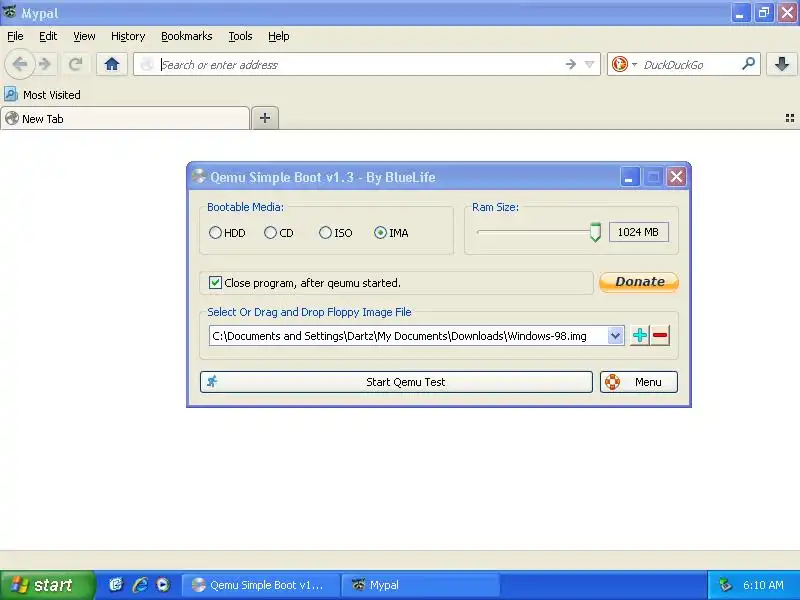Open the Edit menu
Screen dimensions: 800x600
pyautogui.click(x=48, y=36)
